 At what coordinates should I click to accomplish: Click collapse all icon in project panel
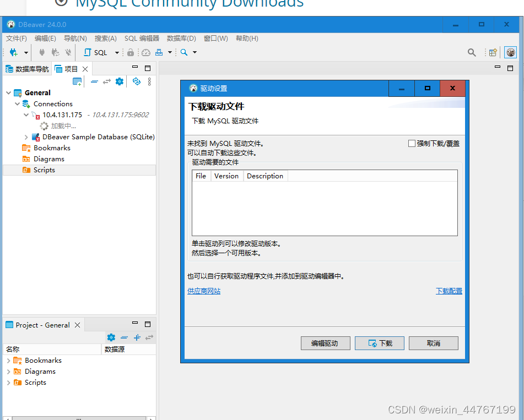94,81
